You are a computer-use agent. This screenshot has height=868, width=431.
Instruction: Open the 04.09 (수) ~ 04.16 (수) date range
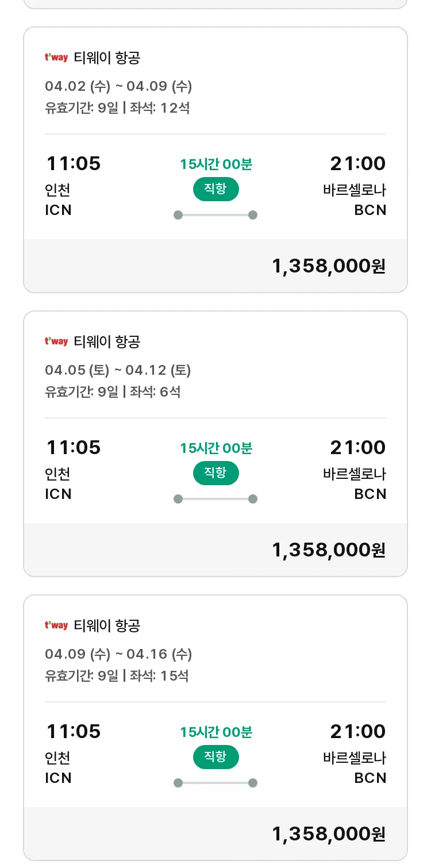click(118, 655)
